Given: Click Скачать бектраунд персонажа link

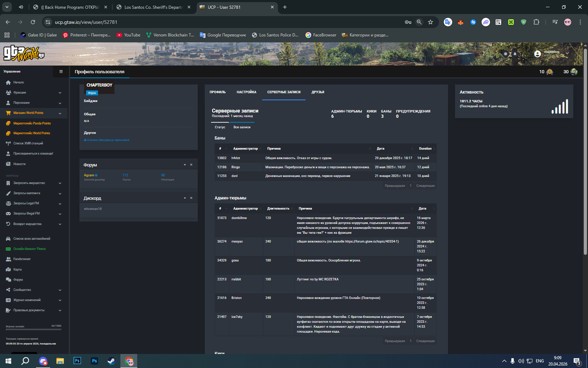Looking at the screenshot, I should [107, 140].
